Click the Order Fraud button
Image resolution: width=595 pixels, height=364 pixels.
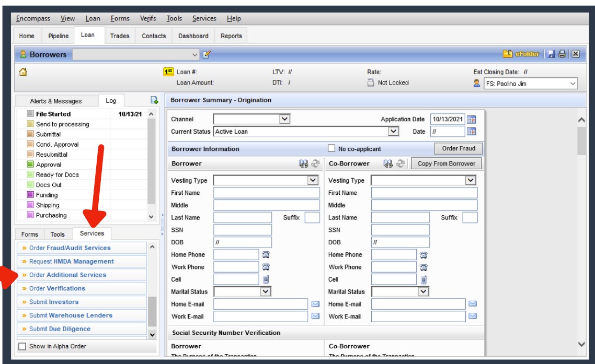coord(459,148)
